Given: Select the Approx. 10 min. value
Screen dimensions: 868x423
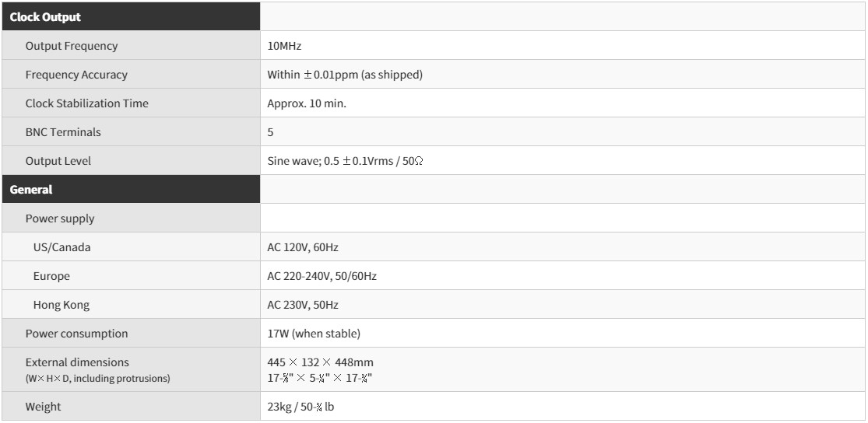Looking at the screenshot, I should 307,103.
